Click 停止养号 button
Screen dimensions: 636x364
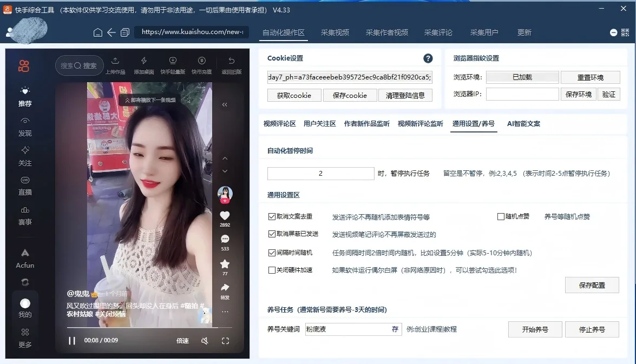[592, 329]
